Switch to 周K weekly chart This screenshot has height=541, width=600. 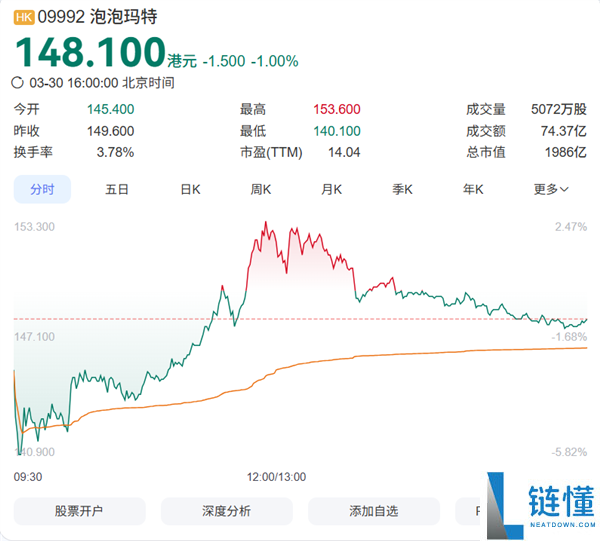(x=261, y=189)
